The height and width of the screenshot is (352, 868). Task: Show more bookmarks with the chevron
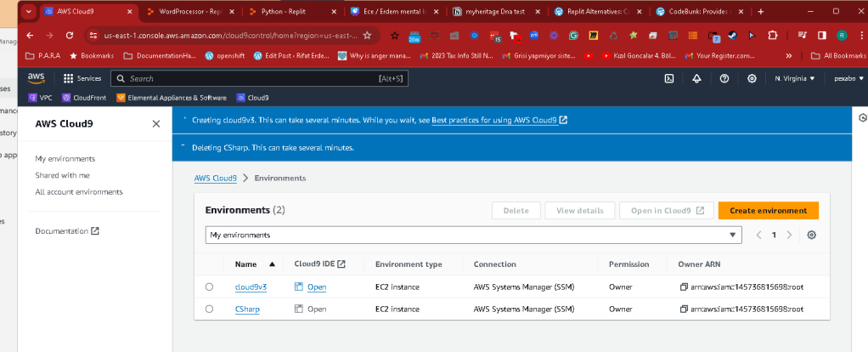coord(788,55)
